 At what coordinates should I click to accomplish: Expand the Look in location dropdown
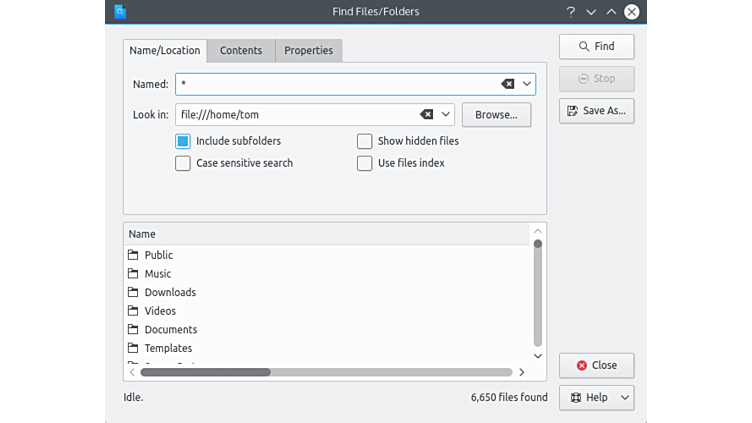coord(446,115)
